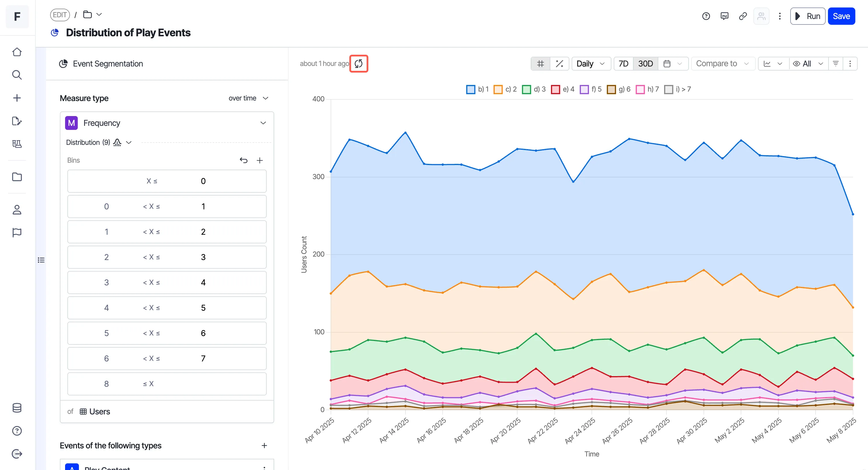Toggle the 'i) > 7' legend series
The image size is (868, 470).
point(677,89)
